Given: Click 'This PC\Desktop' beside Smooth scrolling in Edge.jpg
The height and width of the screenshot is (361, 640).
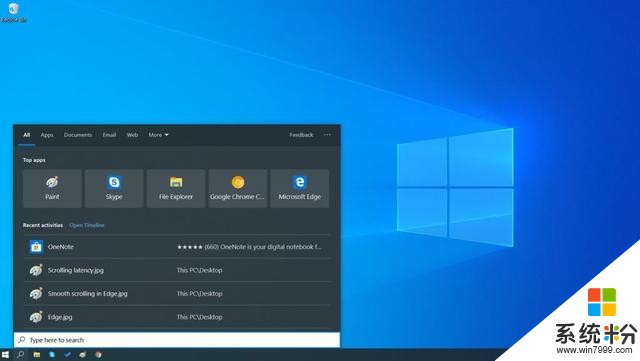Looking at the screenshot, I should tap(200, 293).
